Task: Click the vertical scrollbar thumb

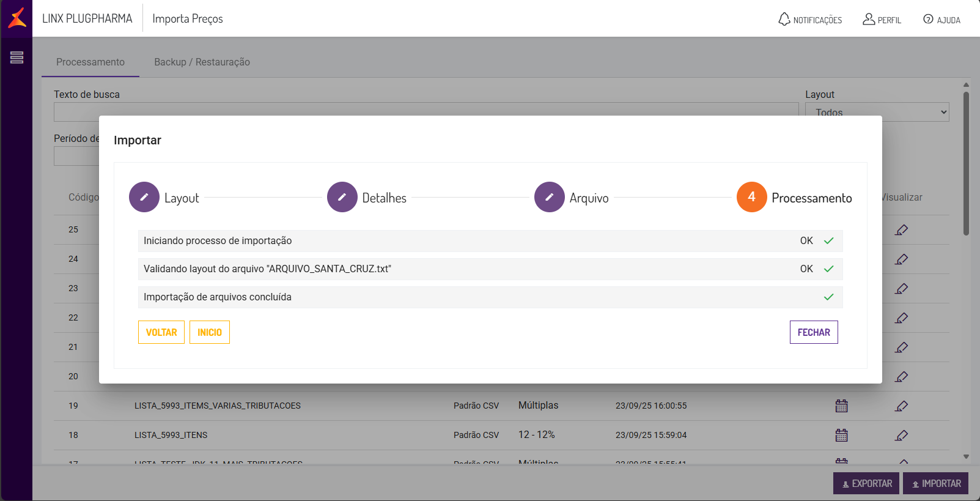Action: (966, 163)
